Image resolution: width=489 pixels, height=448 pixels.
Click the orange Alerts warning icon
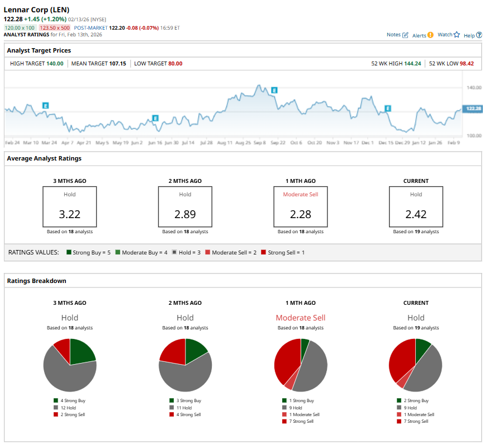tap(430, 35)
